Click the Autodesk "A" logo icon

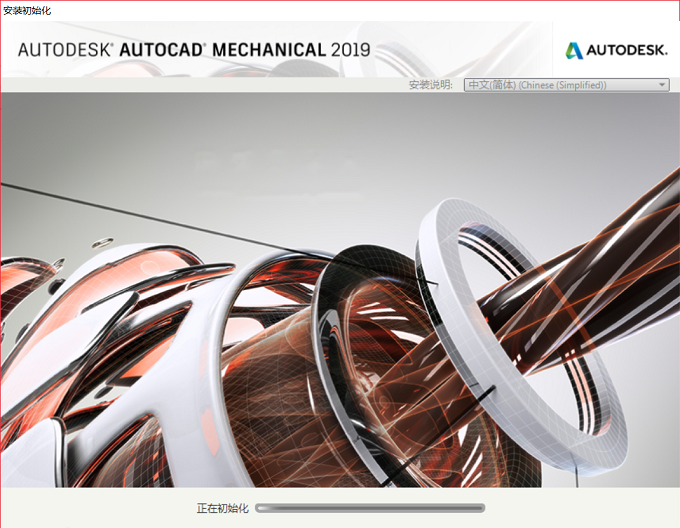tap(574, 50)
